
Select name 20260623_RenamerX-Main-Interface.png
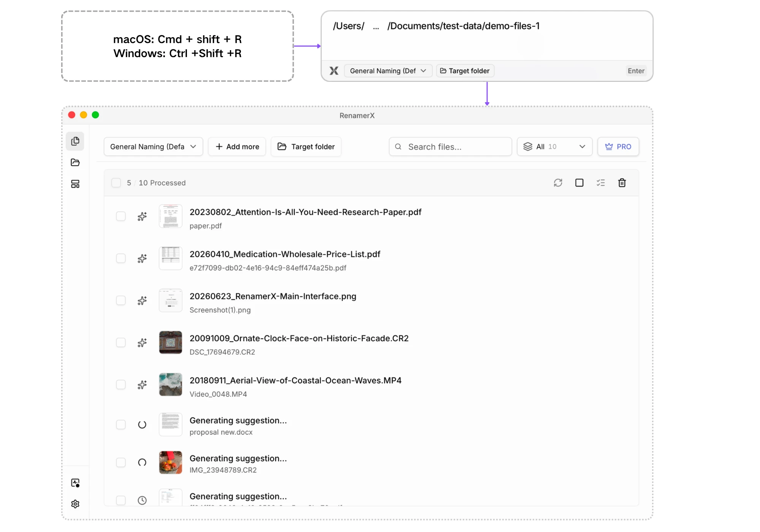click(273, 296)
